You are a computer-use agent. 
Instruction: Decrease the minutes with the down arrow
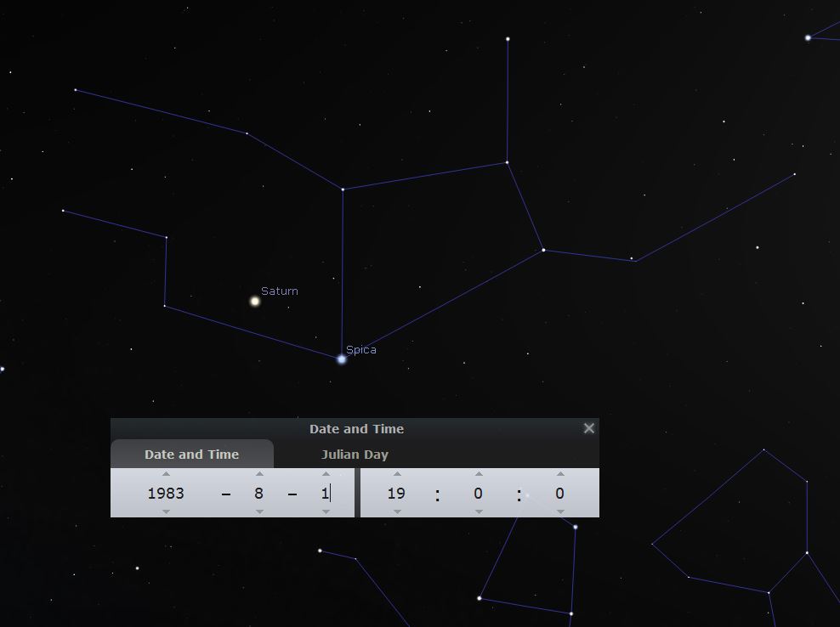click(479, 512)
